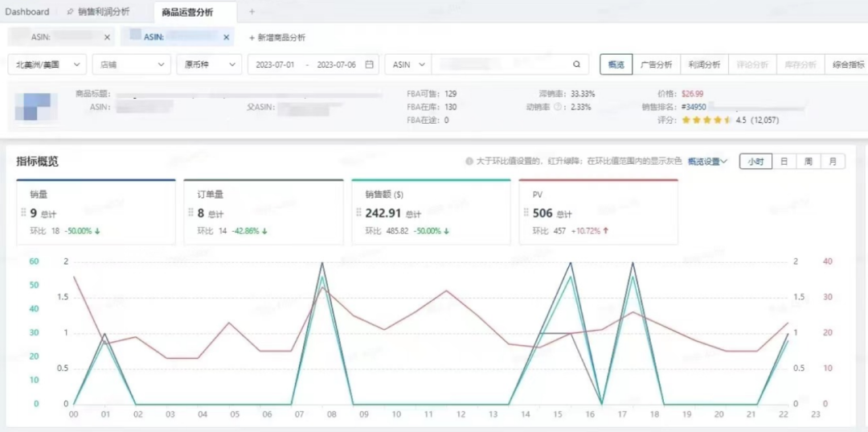Click the red up arrow on PV card
The height and width of the screenshot is (432, 868).
606,232
